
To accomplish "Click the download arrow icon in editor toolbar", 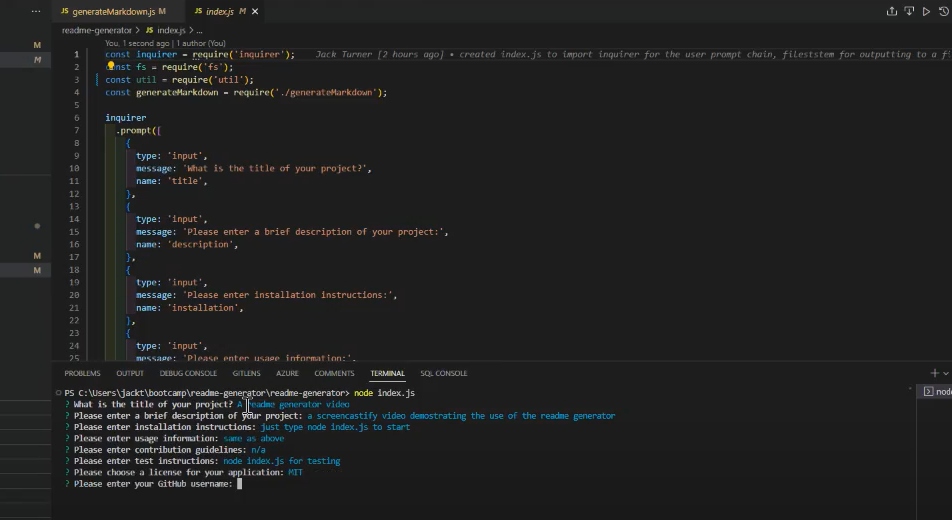I will (909, 11).
